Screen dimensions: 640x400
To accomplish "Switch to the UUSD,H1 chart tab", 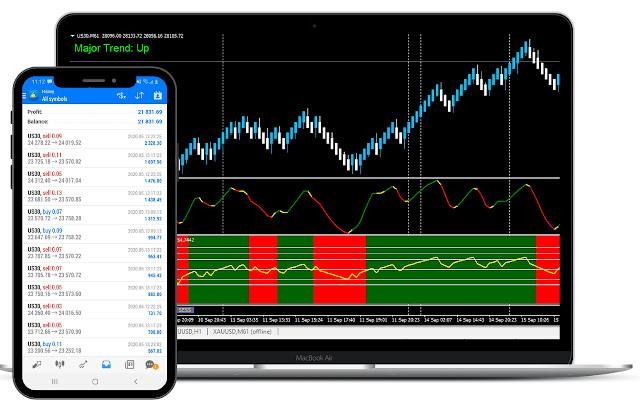I will point(190,331).
